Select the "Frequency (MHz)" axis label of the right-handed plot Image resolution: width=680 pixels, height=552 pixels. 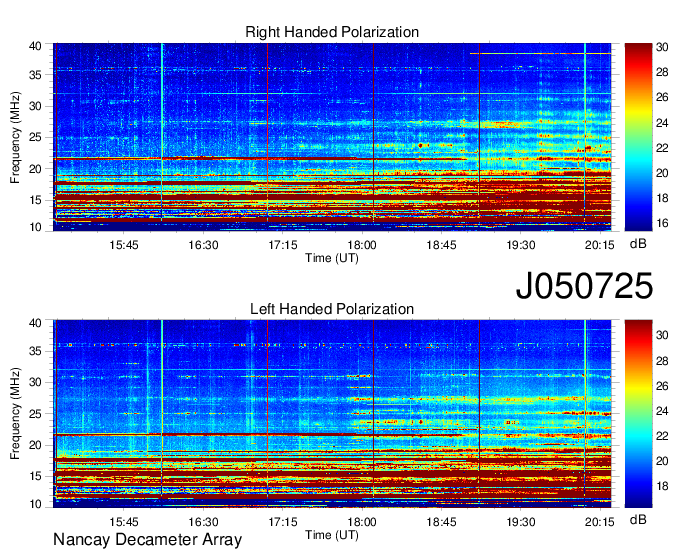16,137
